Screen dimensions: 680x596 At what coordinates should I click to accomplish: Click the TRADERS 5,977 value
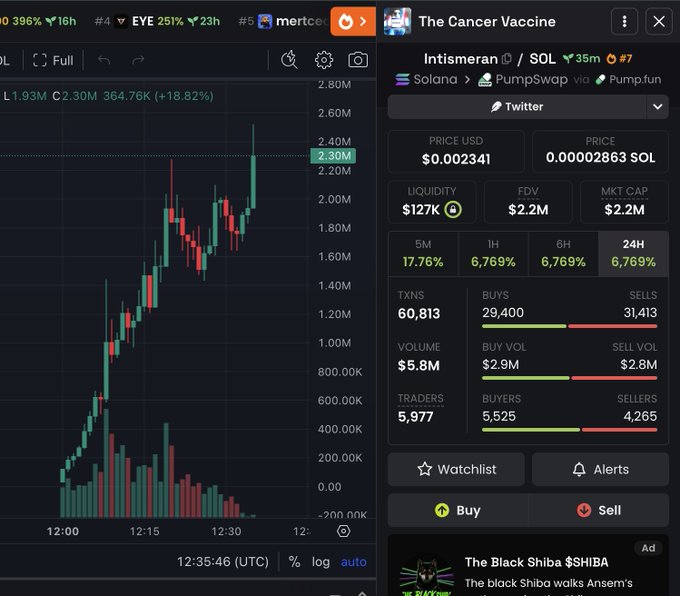pyautogui.click(x=415, y=417)
